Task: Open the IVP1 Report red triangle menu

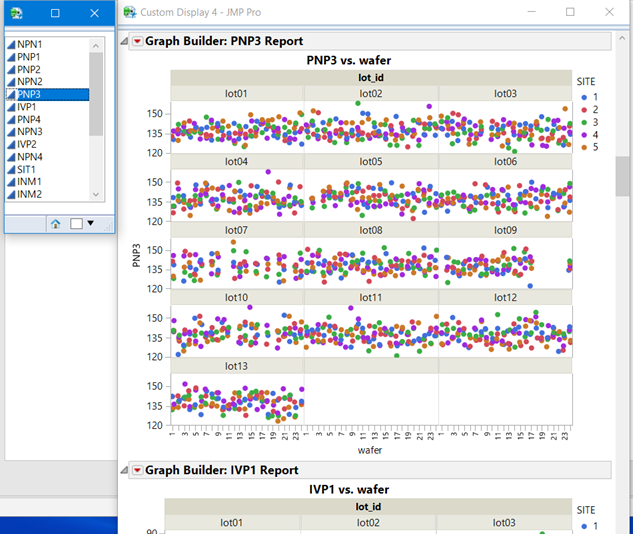Action: [138, 470]
